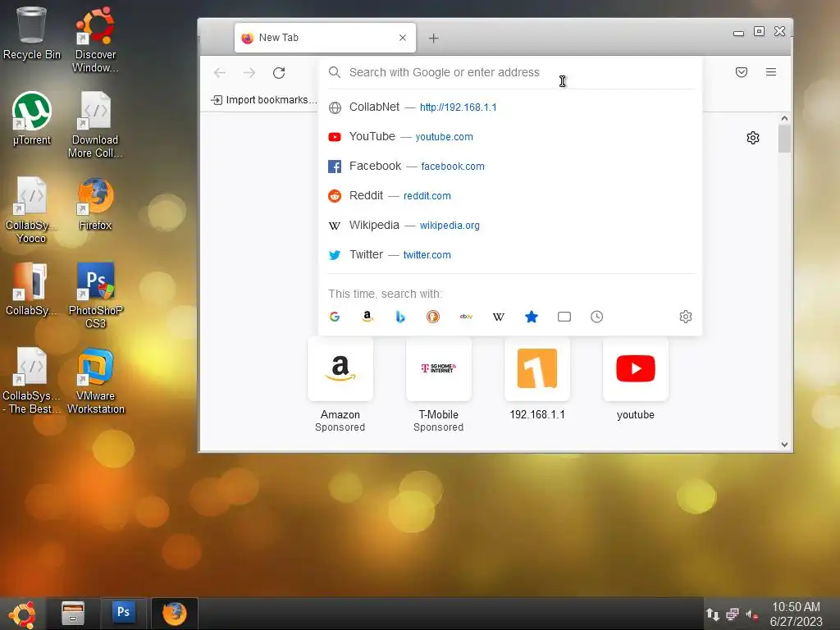
Task: Click the tray volume icon
Action: click(752, 615)
